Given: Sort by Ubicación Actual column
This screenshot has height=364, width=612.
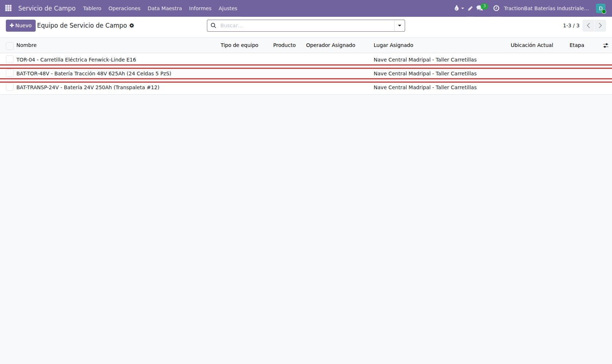Looking at the screenshot, I should click(532, 45).
